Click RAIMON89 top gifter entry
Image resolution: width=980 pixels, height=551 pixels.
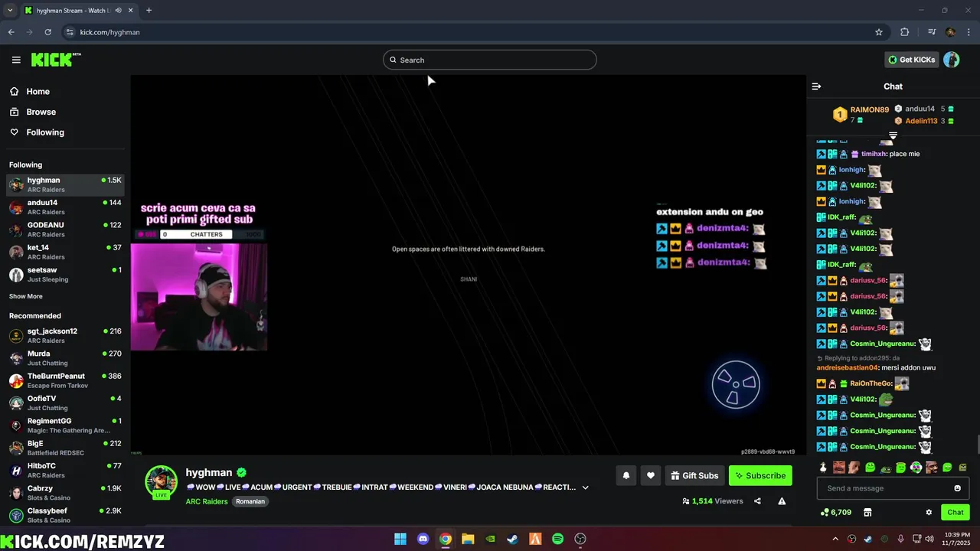pos(861,115)
